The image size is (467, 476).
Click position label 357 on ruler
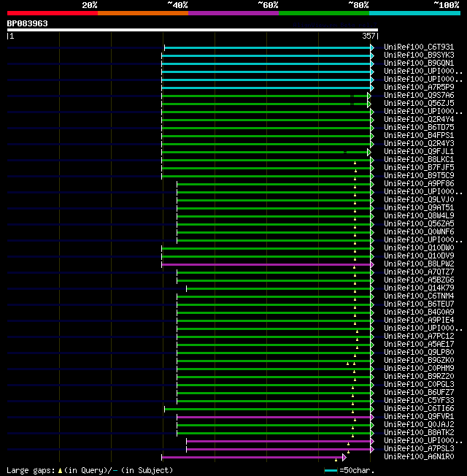point(368,36)
